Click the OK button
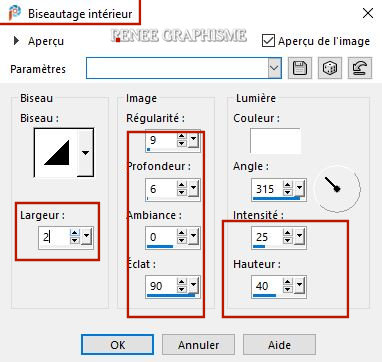Viewport: 382px width, 362px height. [x=118, y=345]
